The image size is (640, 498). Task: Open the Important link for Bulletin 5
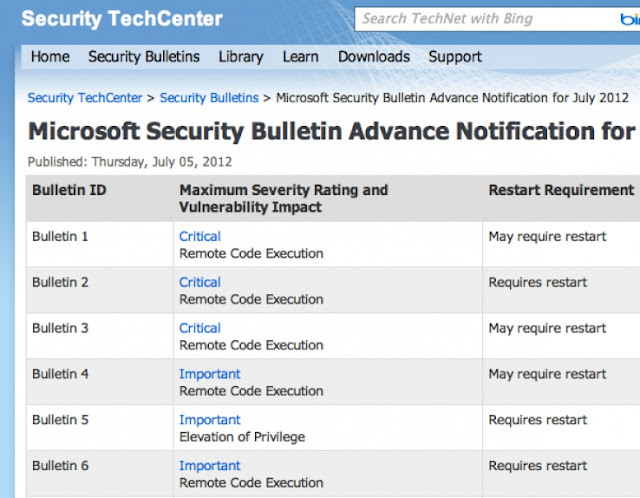pos(210,420)
